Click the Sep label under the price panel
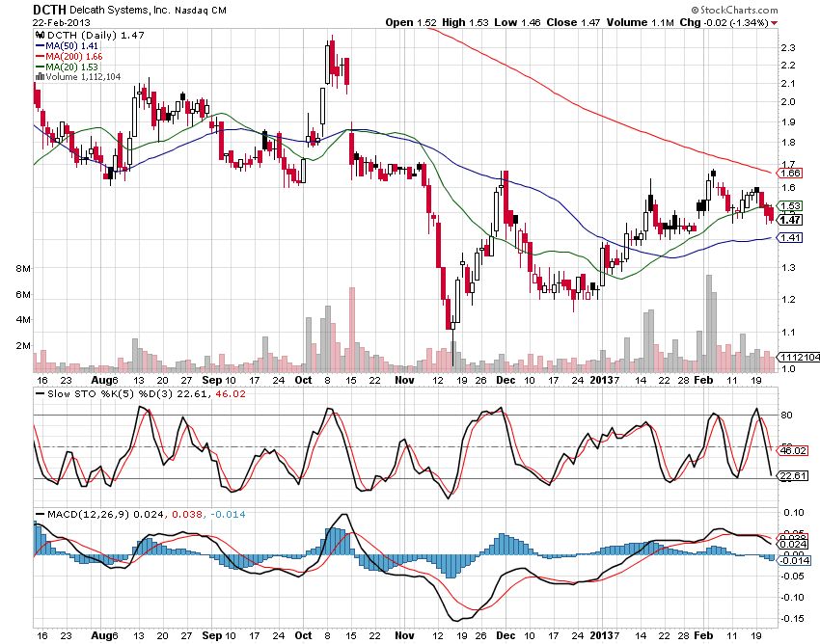820x644 pixels. click(x=212, y=380)
